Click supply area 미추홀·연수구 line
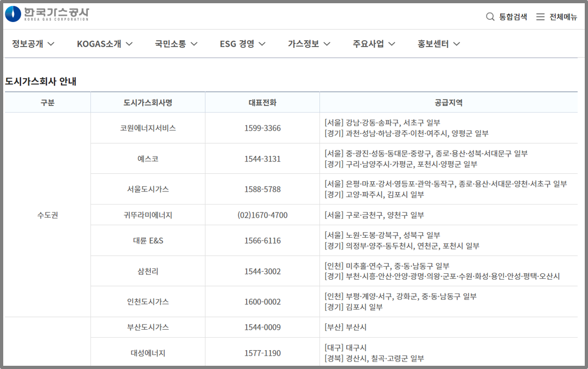588x369 pixels. point(387,266)
